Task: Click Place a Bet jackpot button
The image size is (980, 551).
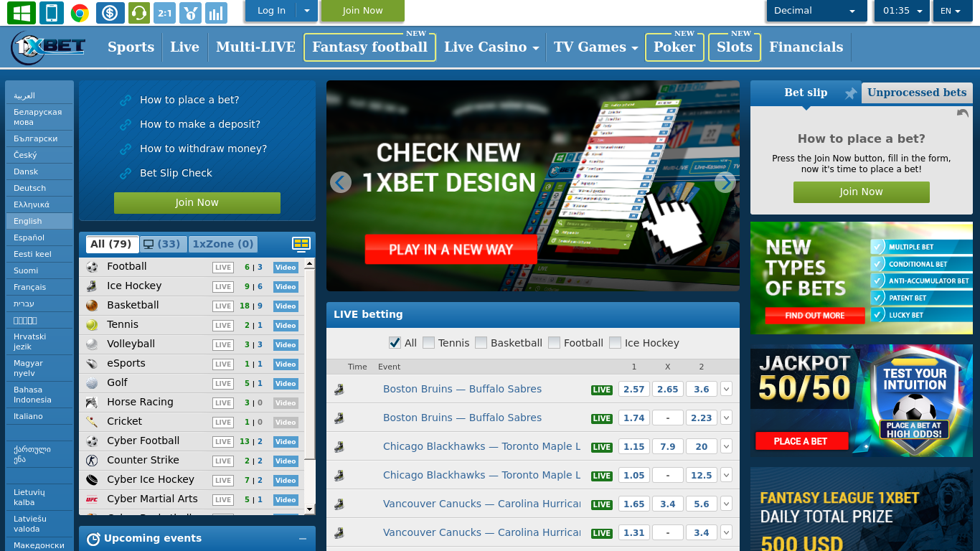Action: point(801,441)
